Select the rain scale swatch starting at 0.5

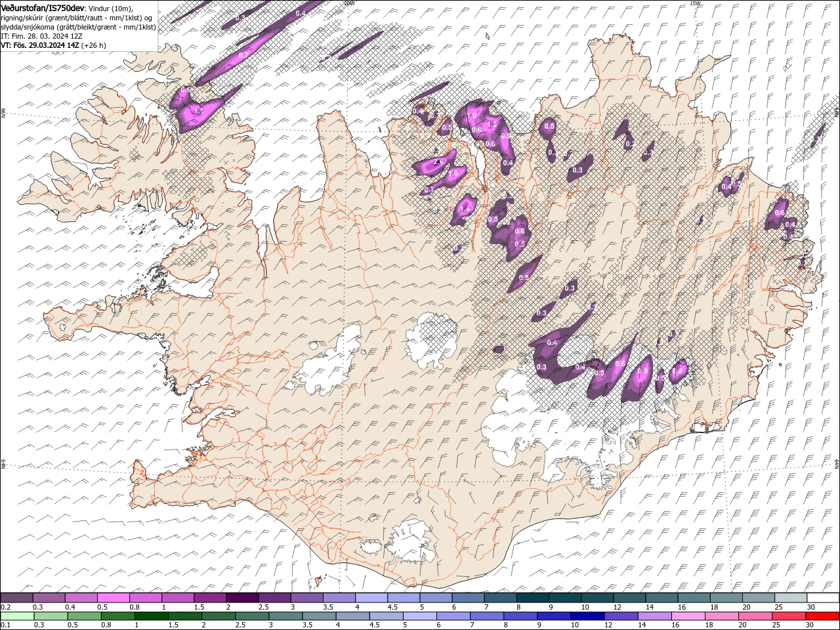pos(84,616)
